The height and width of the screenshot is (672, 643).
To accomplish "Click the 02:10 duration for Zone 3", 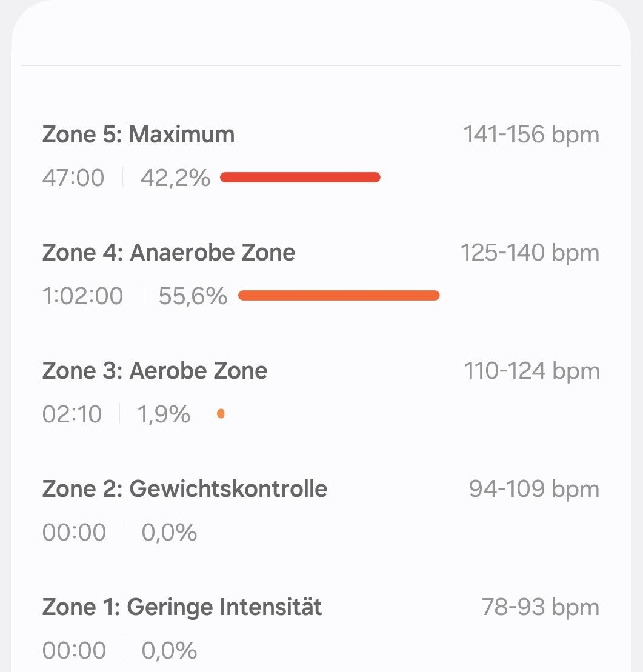I will pyautogui.click(x=72, y=414).
